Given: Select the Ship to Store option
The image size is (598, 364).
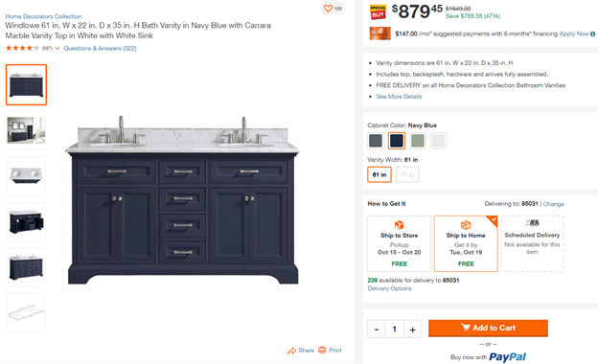Looking at the screenshot, I should [x=399, y=243].
